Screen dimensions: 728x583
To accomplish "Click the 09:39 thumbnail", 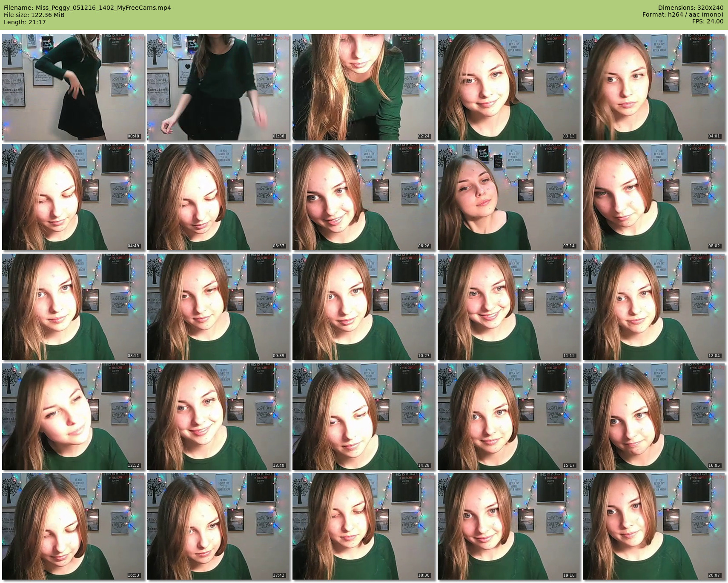I will [x=218, y=307].
